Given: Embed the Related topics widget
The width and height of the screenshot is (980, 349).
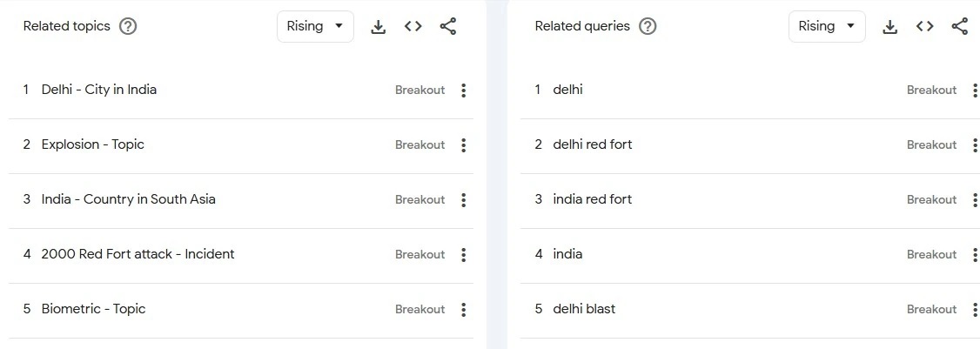Looking at the screenshot, I should [413, 26].
